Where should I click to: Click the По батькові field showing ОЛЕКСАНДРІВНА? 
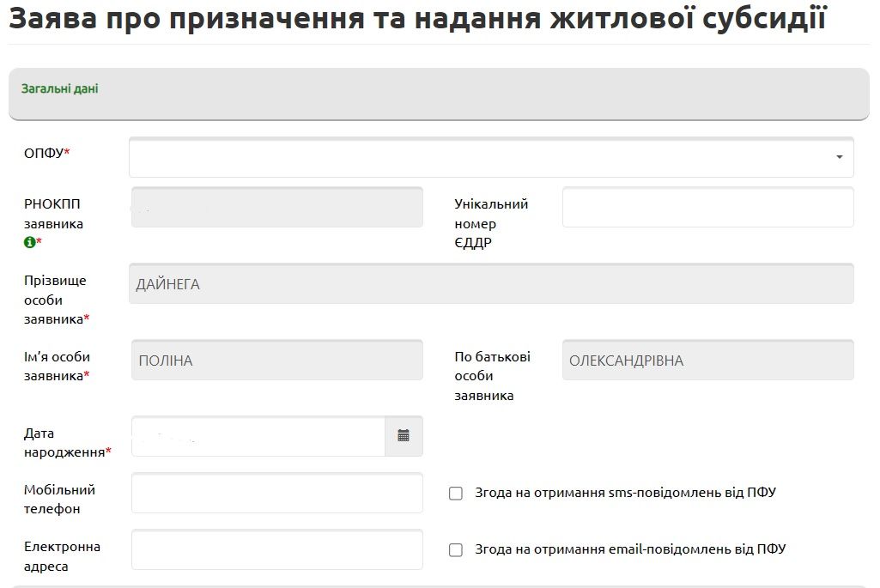click(707, 360)
